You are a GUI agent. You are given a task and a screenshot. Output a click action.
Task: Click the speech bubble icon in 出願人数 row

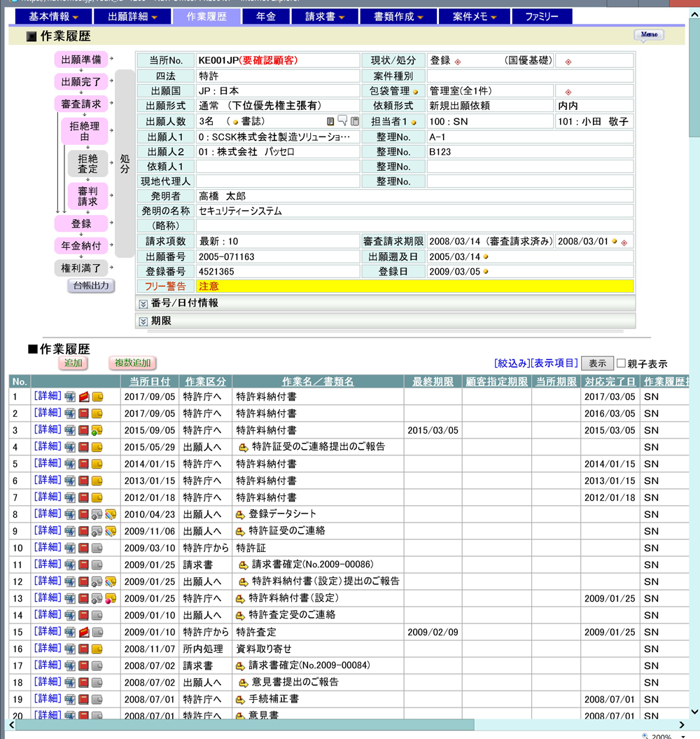coord(342,120)
